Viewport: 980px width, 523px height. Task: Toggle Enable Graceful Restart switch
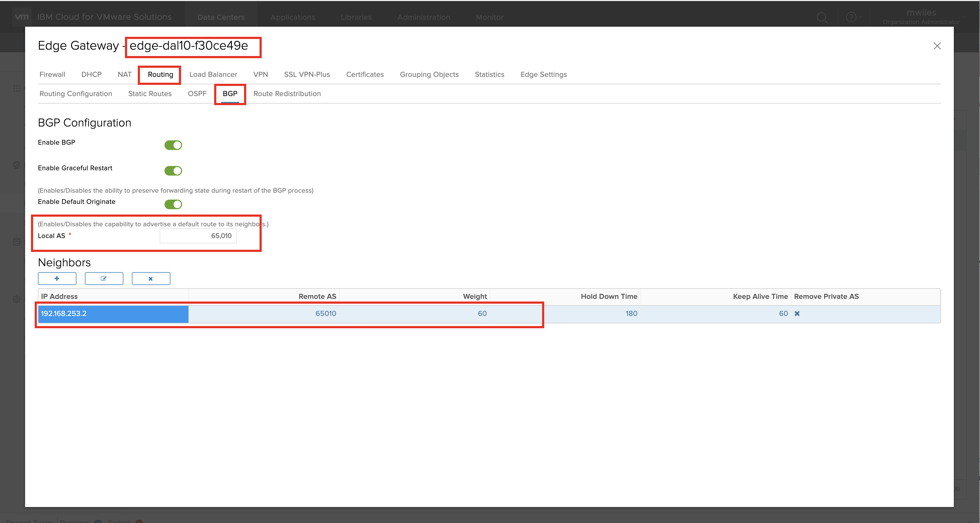pyautogui.click(x=173, y=171)
